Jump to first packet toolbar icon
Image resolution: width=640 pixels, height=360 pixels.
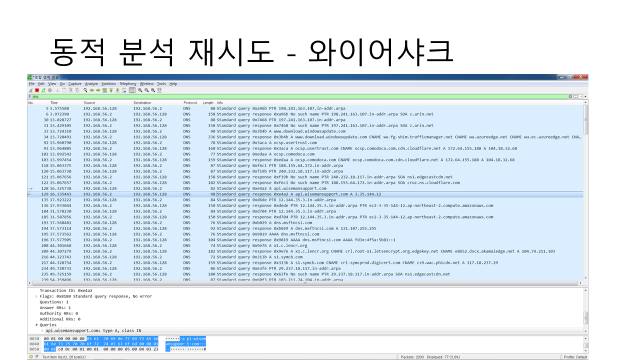(111, 90)
